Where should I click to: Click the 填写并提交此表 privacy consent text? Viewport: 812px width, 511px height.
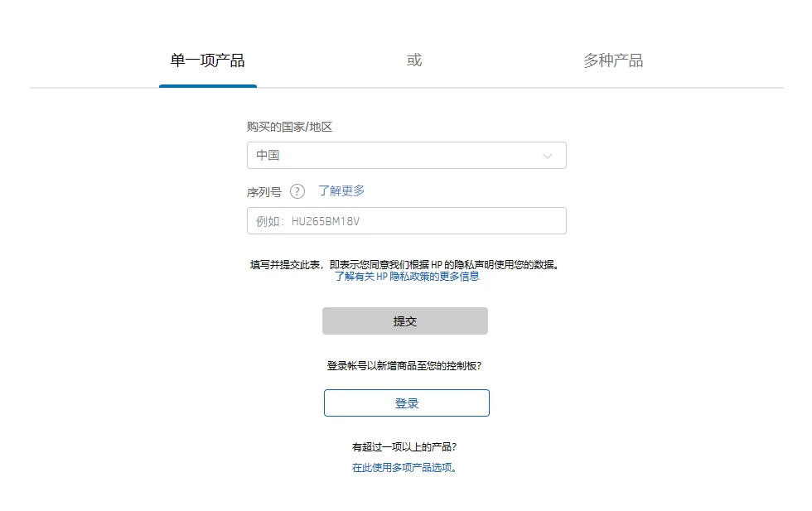[405, 265]
